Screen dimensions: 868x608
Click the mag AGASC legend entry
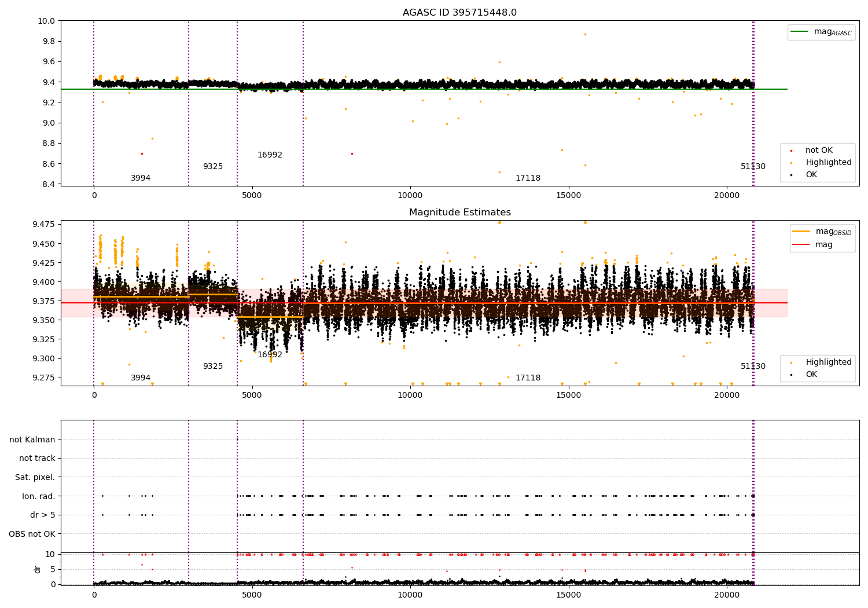(x=821, y=32)
